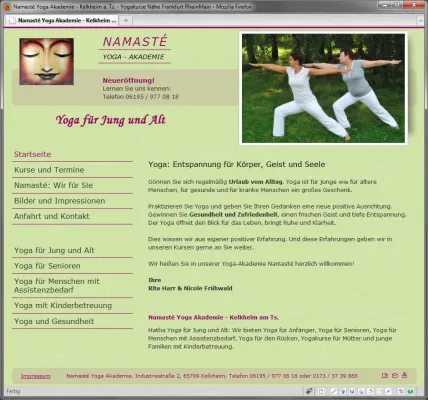The image size is (428, 400).
Task: Maximize the Firefox window
Action: [398, 5]
